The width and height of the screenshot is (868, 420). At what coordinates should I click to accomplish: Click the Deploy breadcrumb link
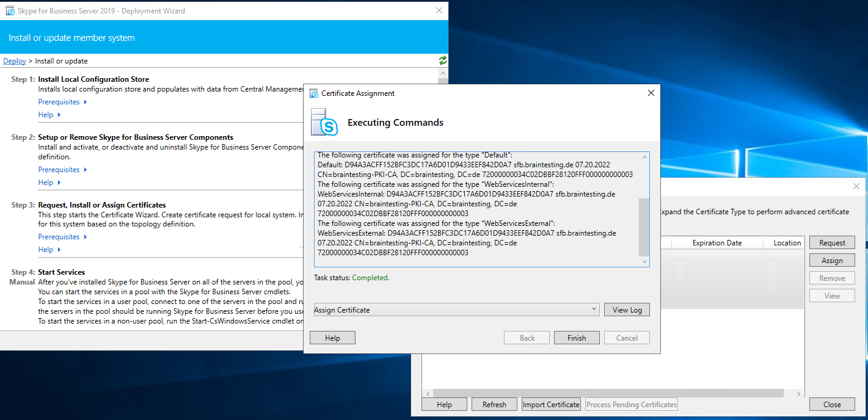(15, 61)
